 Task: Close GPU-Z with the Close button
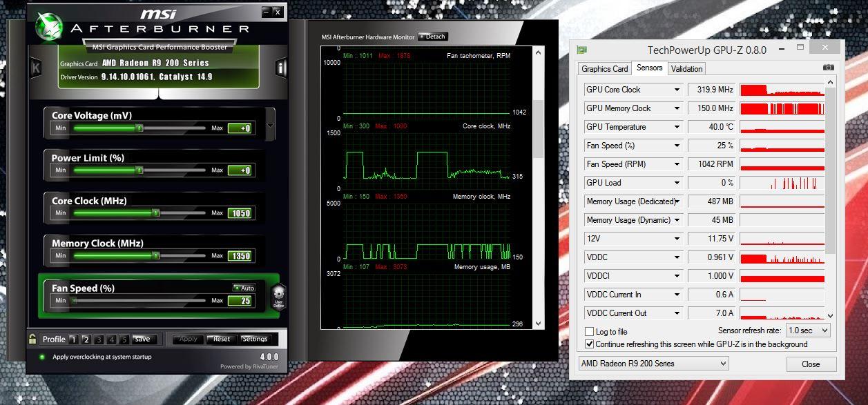(x=811, y=364)
